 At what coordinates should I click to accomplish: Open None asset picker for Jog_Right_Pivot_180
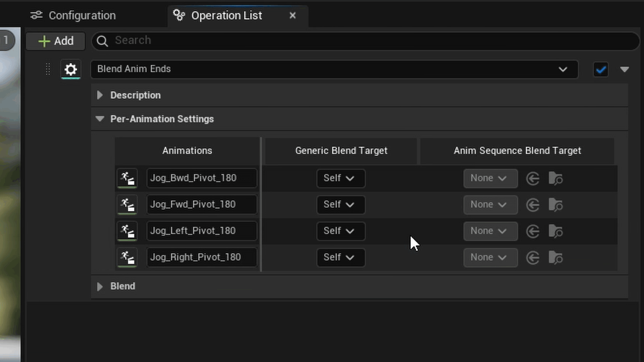tap(490, 258)
